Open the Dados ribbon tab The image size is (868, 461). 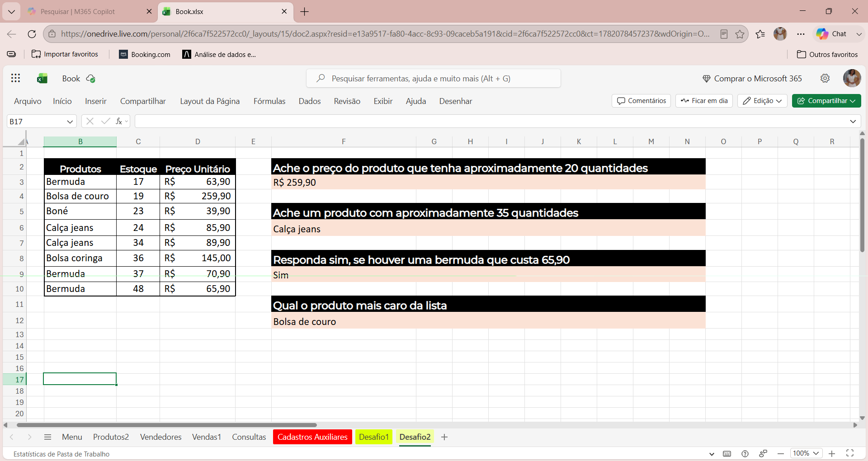[x=310, y=101]
